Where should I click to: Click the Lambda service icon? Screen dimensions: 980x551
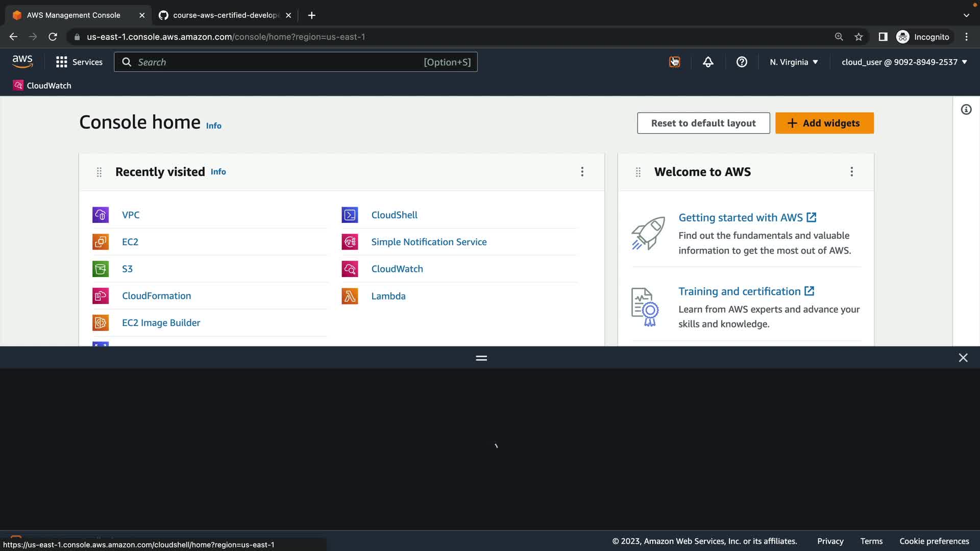350,296
